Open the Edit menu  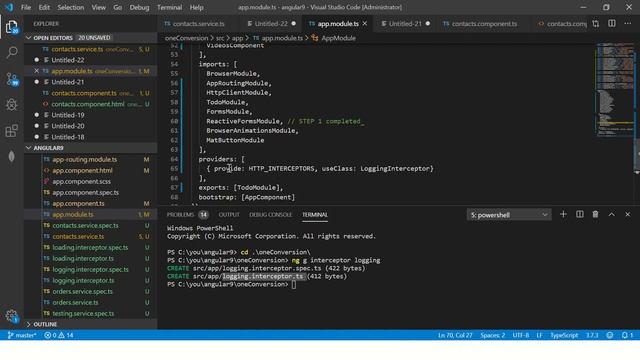click(x=44, y=7)
